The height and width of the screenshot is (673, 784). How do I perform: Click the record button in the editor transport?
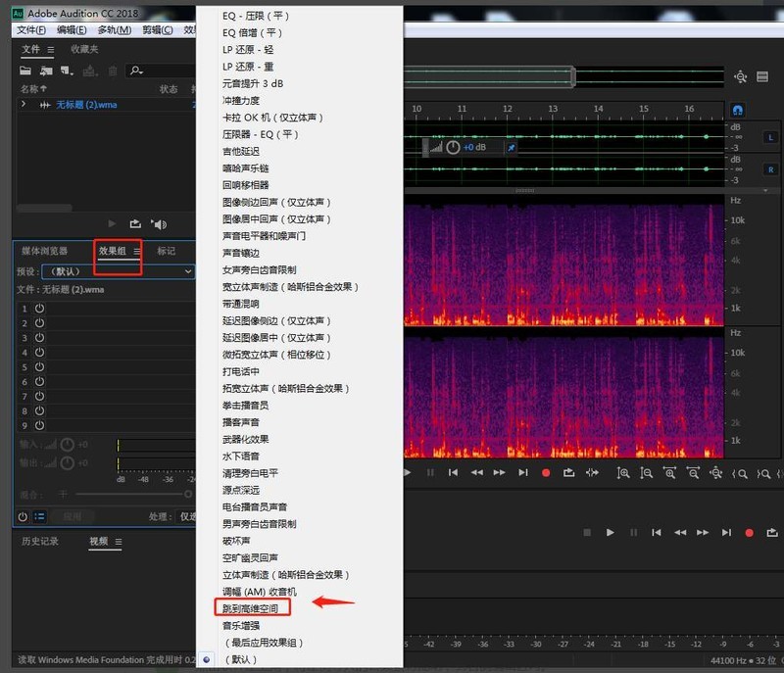pos(546,472)
